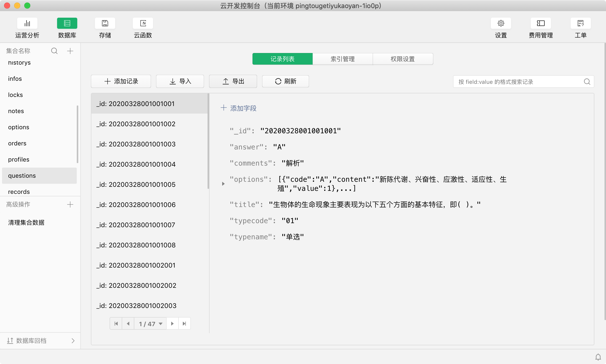The width and height of the screenshot is (606, 364).
Task: Switch to the 权限设置 tab
Action: (x=403, y=59)
